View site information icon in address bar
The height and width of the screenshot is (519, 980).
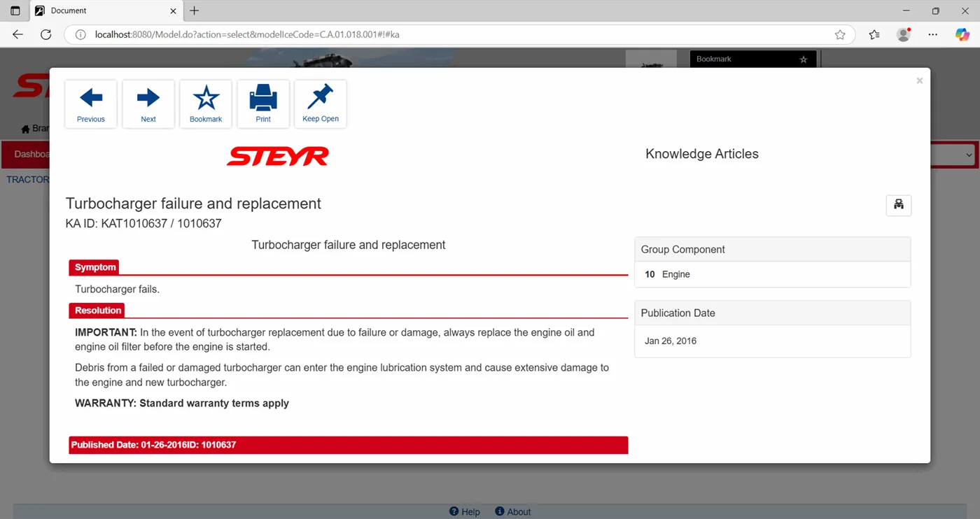coord(80,34)
